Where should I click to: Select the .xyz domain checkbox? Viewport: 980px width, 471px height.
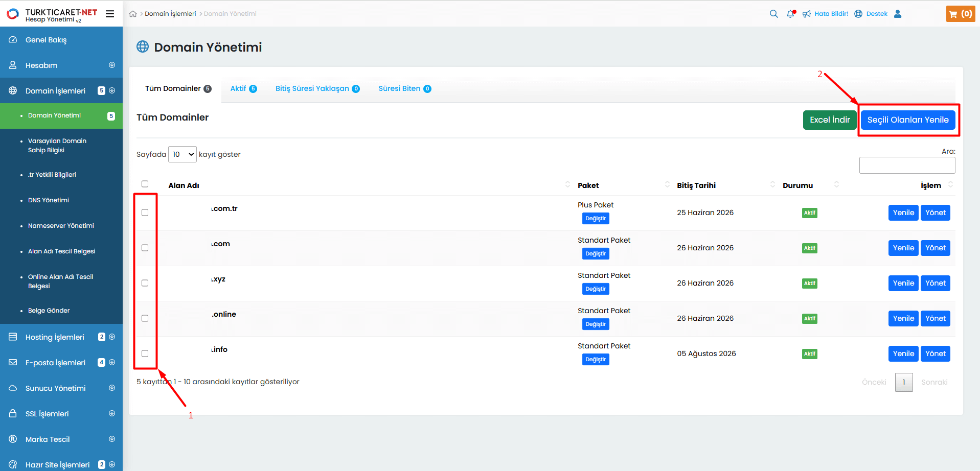coord(145,283)
